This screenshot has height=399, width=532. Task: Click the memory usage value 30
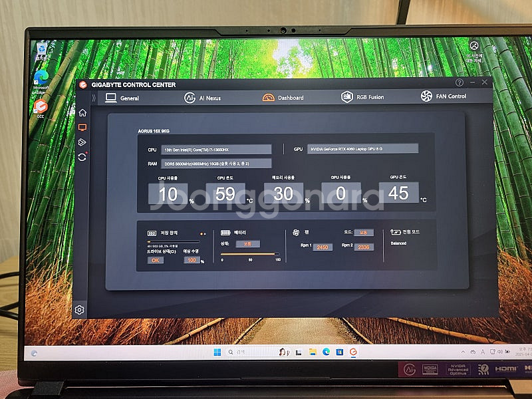pyautogui.click(x=283, y=194)
